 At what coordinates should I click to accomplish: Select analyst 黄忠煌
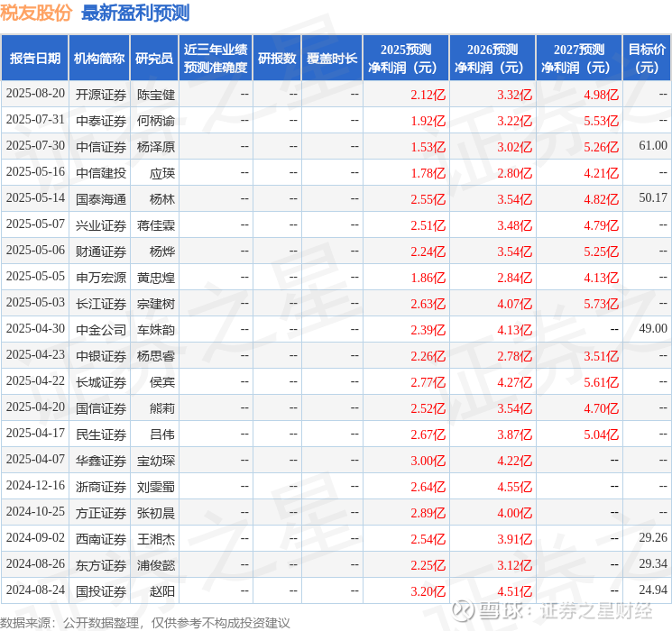[x=156, y=278]
